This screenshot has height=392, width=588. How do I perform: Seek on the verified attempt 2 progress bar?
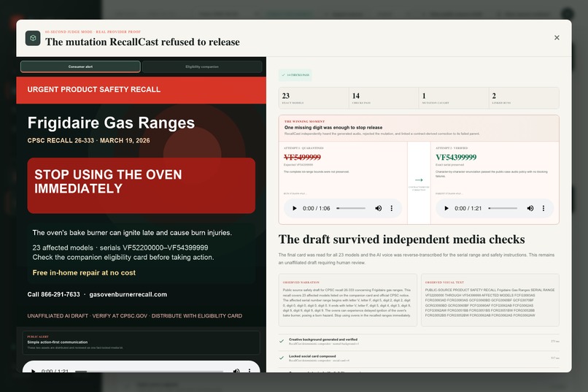point(503,208)
